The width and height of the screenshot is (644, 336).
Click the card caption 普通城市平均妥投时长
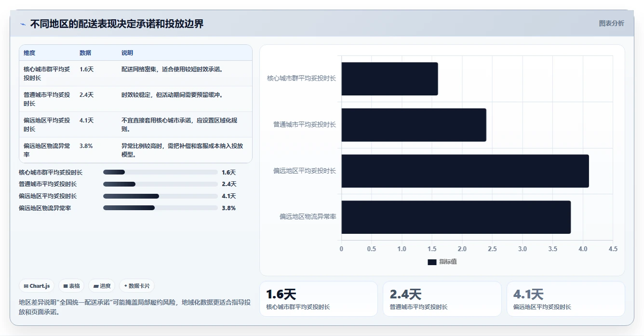click(x=418, y=307)
